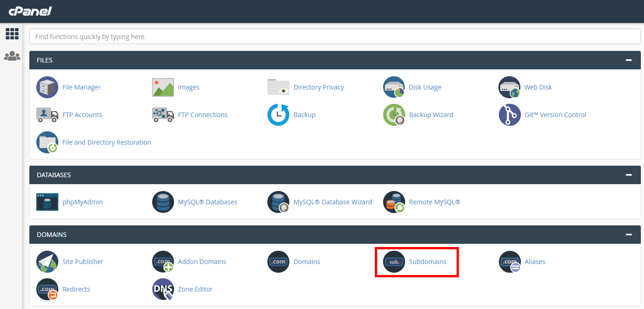
Task: Open the Backup Wizard link
Action: (431, 115)
